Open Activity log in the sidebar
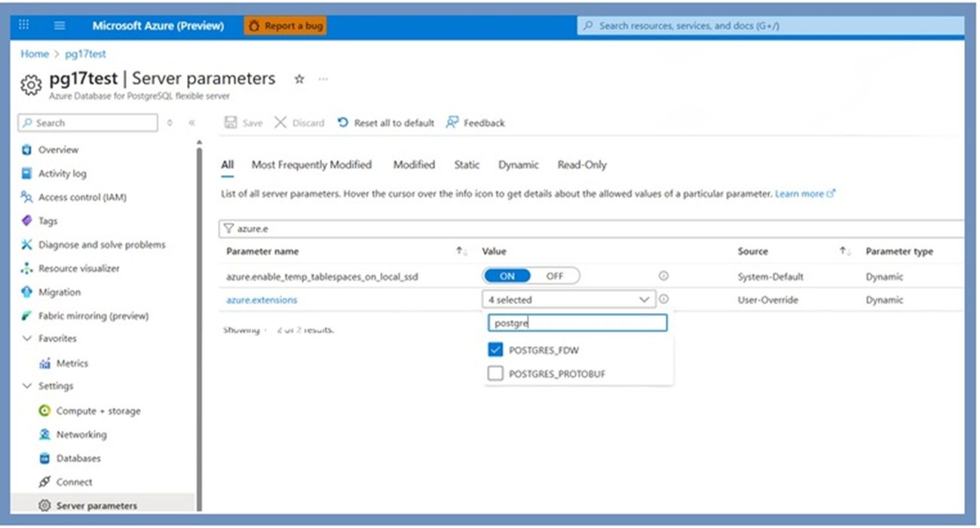 [x=63, y=173]
